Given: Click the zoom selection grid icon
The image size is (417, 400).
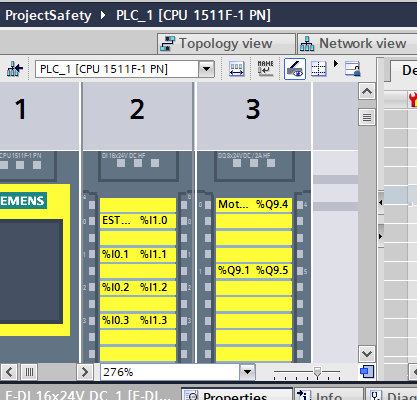Looking at the screenshot, I should [318, 69].
